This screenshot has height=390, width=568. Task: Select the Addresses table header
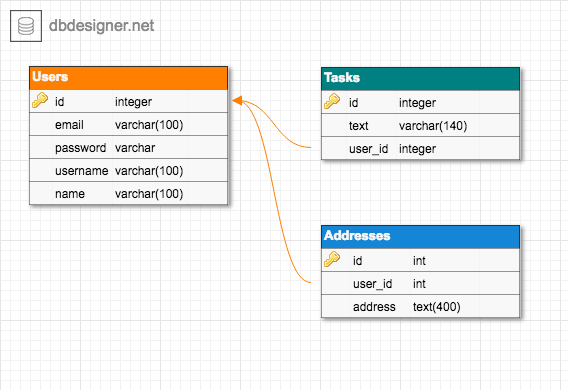tap(421, 236)
